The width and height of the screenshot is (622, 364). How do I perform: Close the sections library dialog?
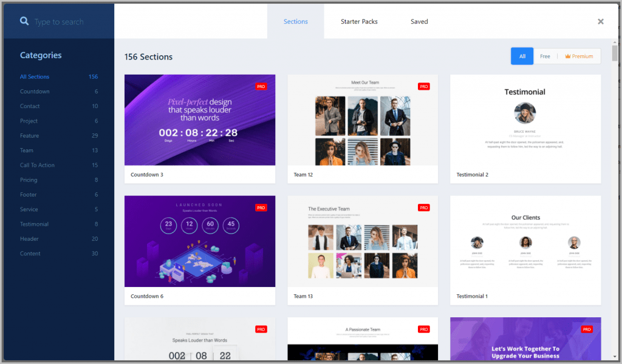(601, 21)
